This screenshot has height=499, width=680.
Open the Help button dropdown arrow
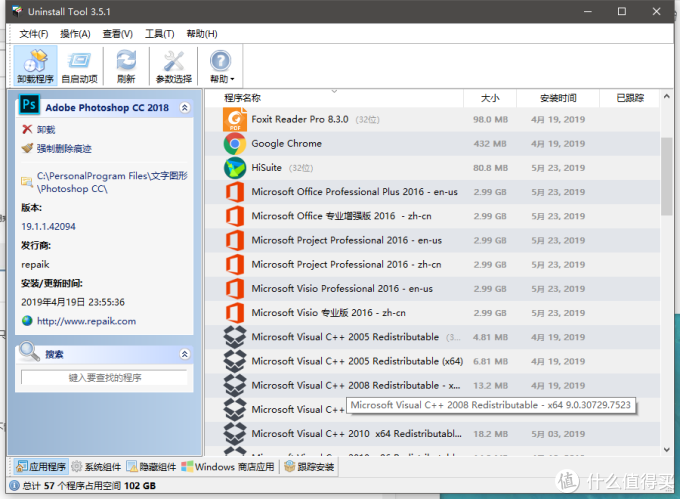(233, 79)
